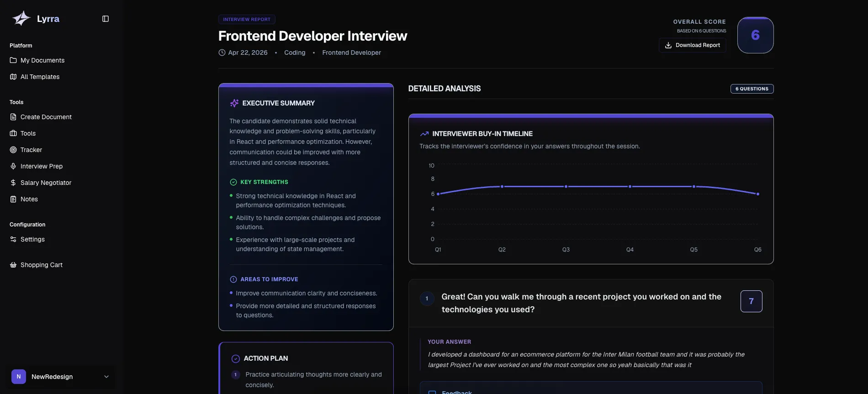868x394 pixels.
Task: Click the Q4 data point on the timeline chart
Action: pyautogui.click(x=630, y=187)
